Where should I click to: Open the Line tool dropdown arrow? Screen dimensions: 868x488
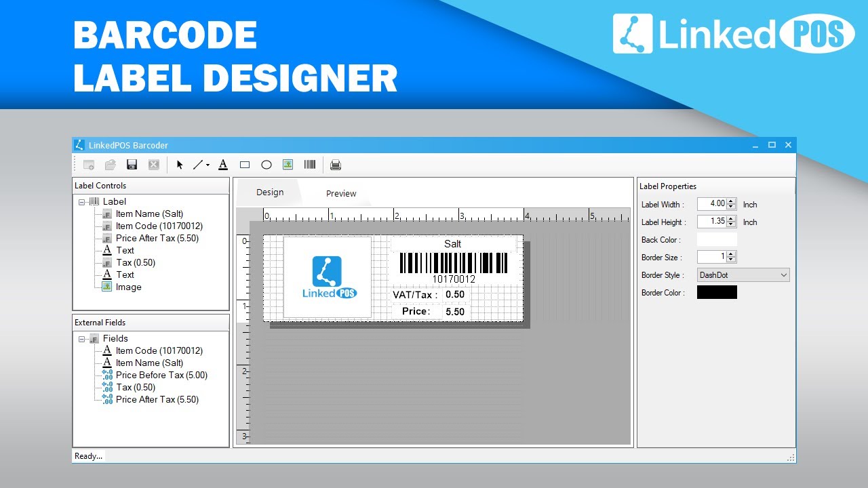coord(208,165)
